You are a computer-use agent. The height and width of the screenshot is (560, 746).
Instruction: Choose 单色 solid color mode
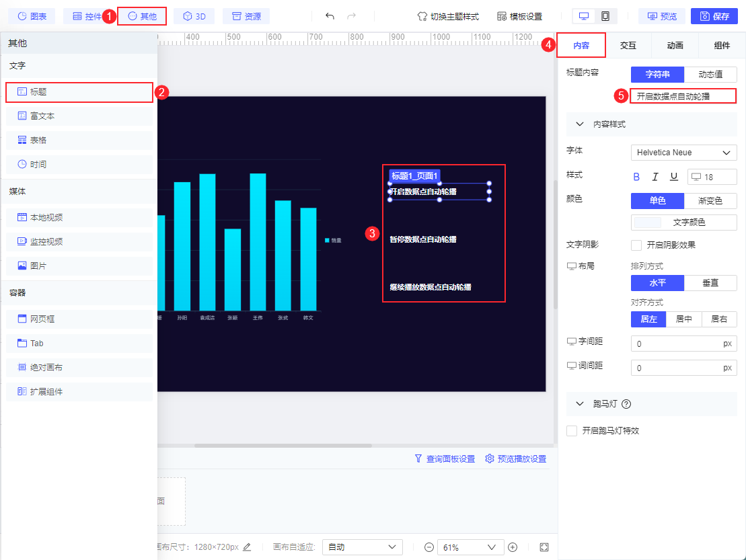pos(657,200)
